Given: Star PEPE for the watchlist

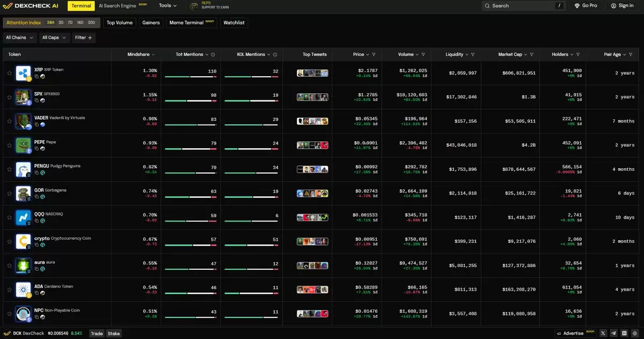Looking at the screenshot, I should 9,145.
